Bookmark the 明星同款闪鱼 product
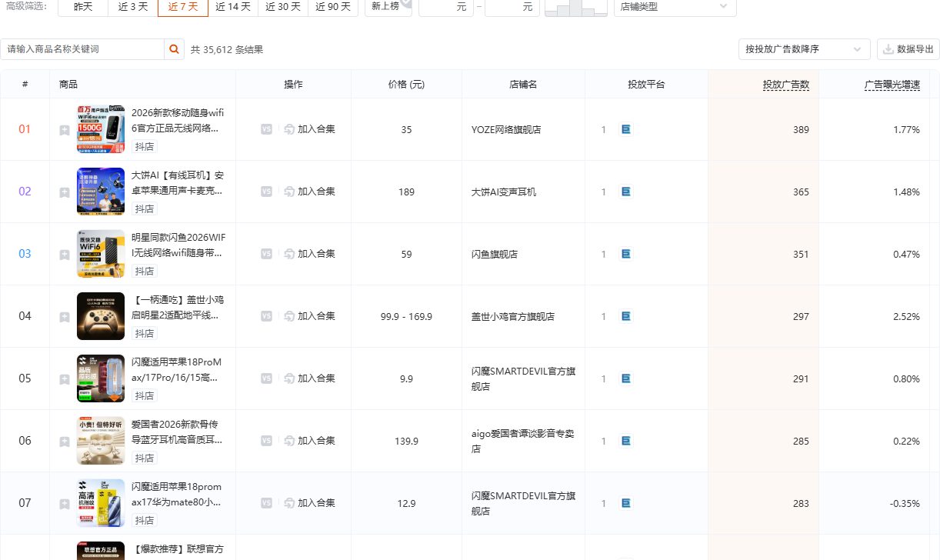Viewport: 940px width, 560px height. (x=65, y=255)
